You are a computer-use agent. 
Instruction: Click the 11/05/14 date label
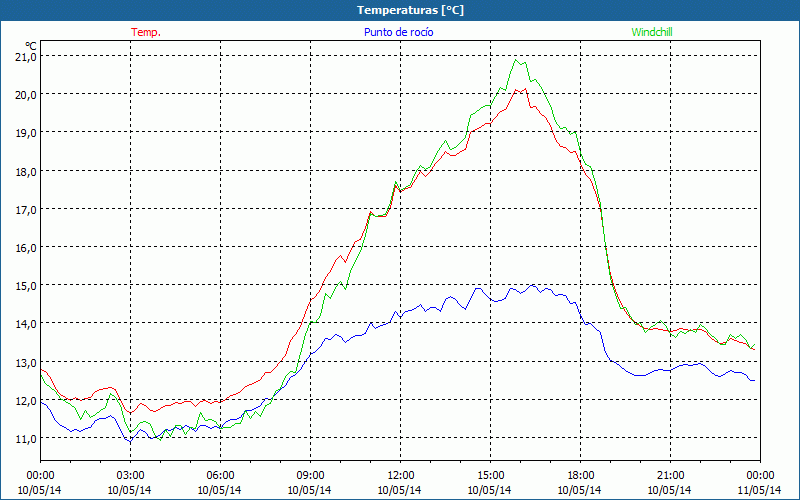click(759, 490)
